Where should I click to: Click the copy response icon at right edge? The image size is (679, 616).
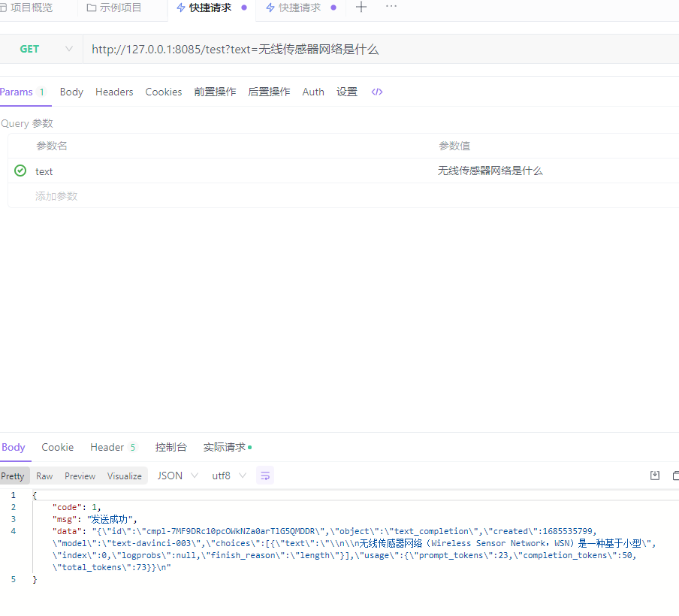pos(675,476)
